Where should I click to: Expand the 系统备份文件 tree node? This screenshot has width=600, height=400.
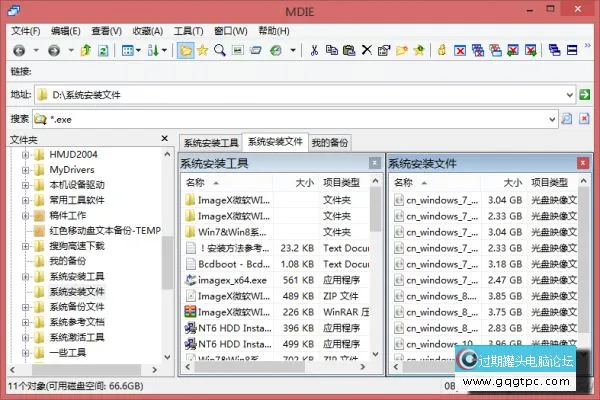point(25,307)
